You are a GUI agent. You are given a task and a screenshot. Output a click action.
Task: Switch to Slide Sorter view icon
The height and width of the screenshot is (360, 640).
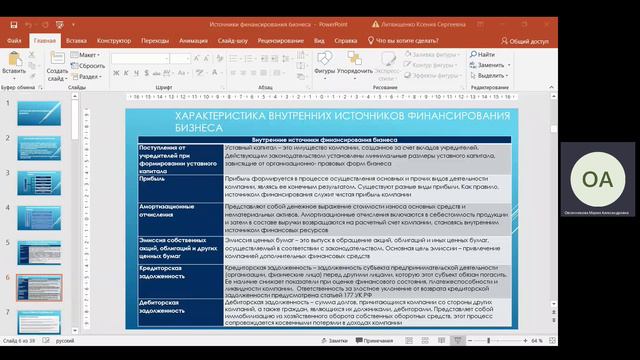click(425, 340)
